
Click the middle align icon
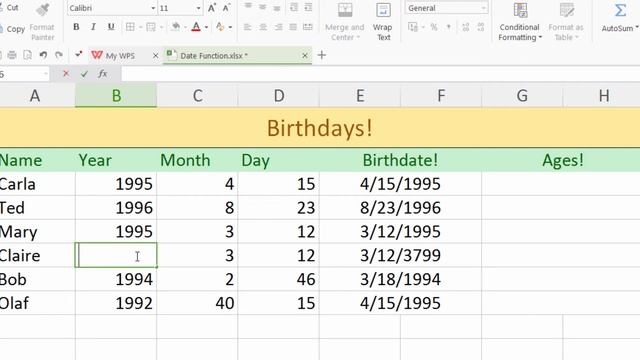[x=262, y=7]
